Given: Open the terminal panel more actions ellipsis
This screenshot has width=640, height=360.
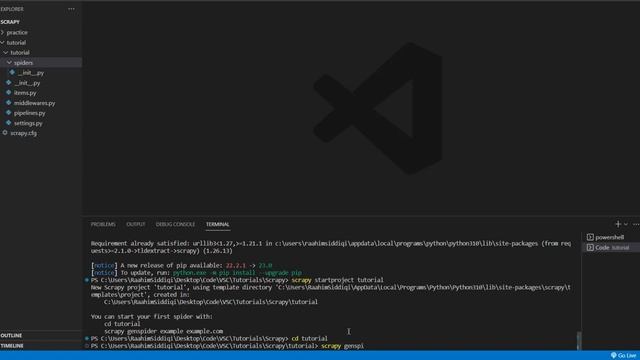Looking at the screenshot, I should tap(636, 224).
